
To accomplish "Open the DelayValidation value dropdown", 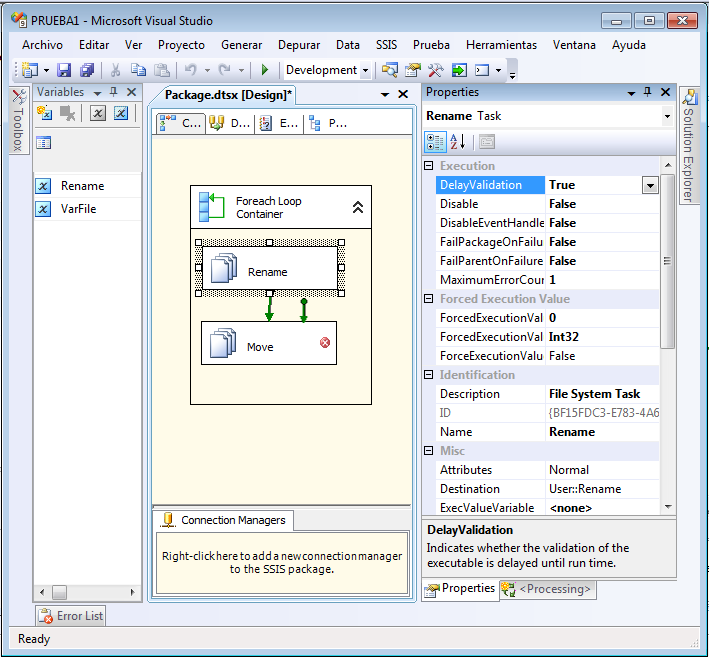I will [650, 185].
